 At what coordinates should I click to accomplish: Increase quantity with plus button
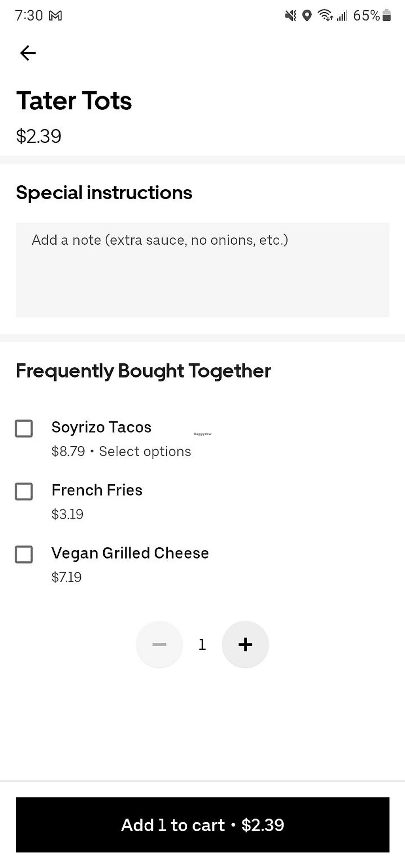point(245,644)
